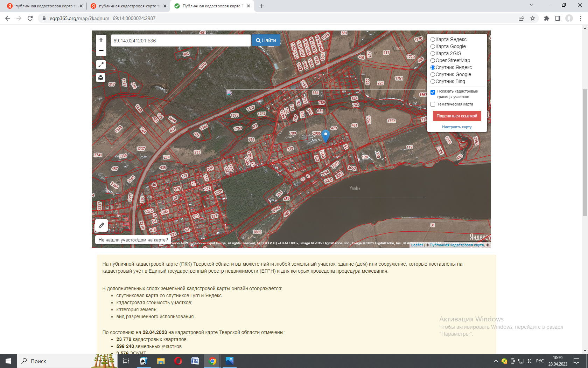Reload the current page
The height and width of the screenshot is (368, 588).
[x=30, y=18]
